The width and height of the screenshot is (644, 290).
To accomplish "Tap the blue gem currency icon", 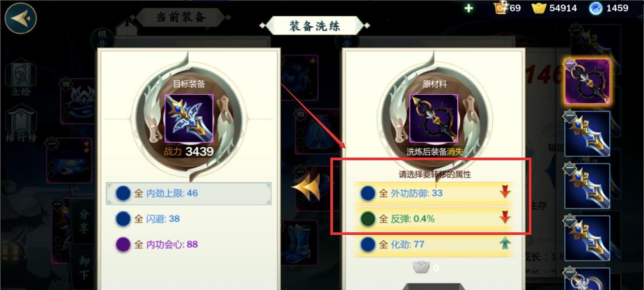I will pos(596,8).
